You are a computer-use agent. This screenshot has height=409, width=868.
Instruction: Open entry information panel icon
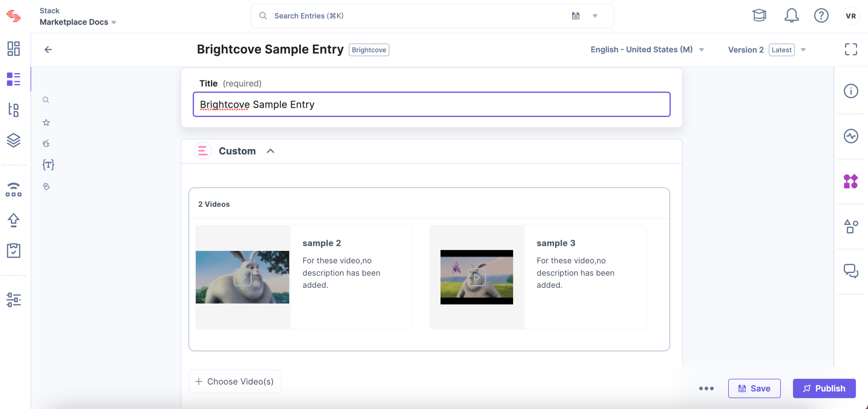(851, 91)
